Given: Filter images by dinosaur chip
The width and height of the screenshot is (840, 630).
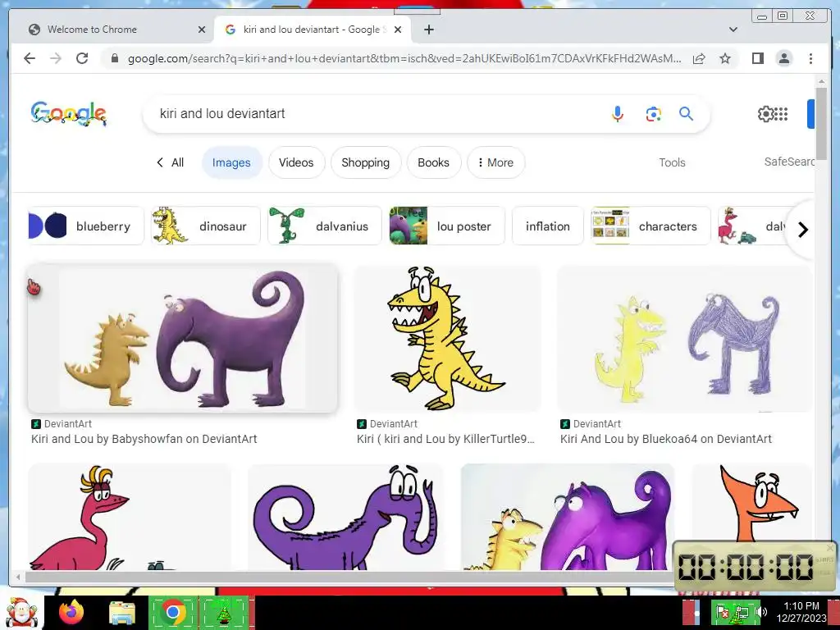Looking at the screenshot, I should (x=206, y=226).
